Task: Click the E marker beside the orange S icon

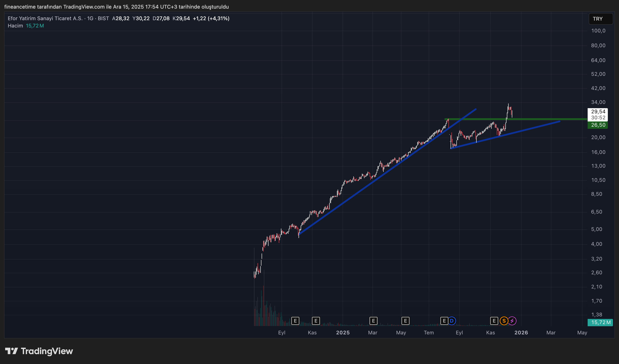Action: pyautogui.click(x=494, y=321)
